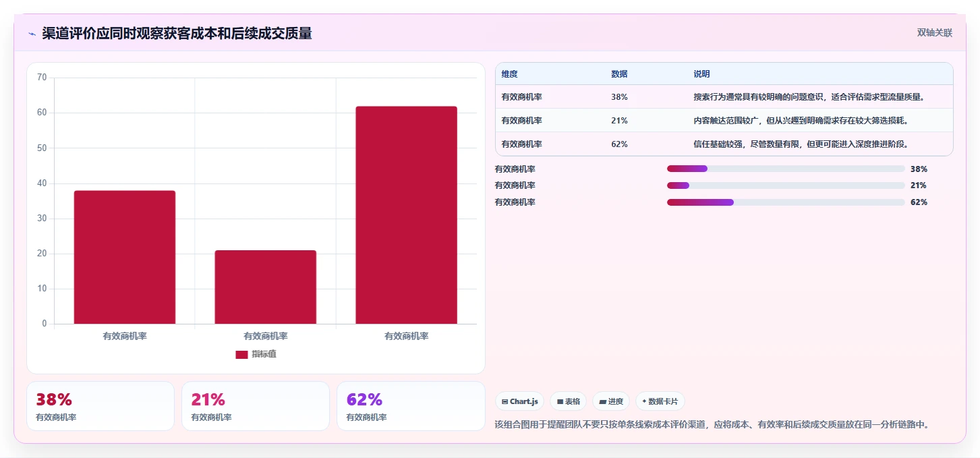
Task: Click the 62% progress bar
Action: (x=786, y=202)
